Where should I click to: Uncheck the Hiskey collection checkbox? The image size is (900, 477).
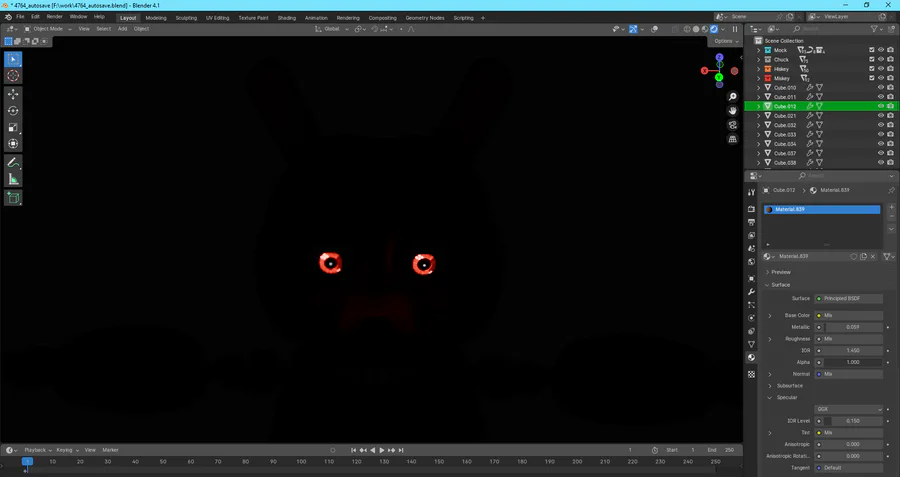tap(872, 69)
